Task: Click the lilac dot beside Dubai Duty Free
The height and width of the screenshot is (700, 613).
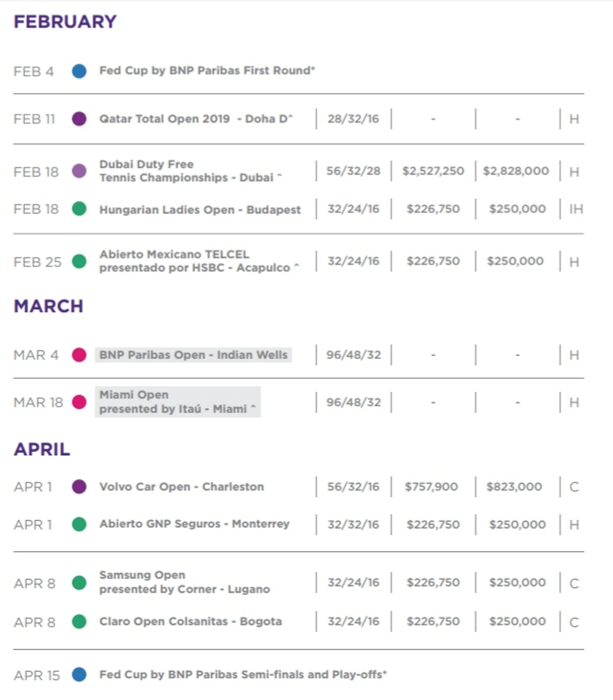Action: (79, 171)
